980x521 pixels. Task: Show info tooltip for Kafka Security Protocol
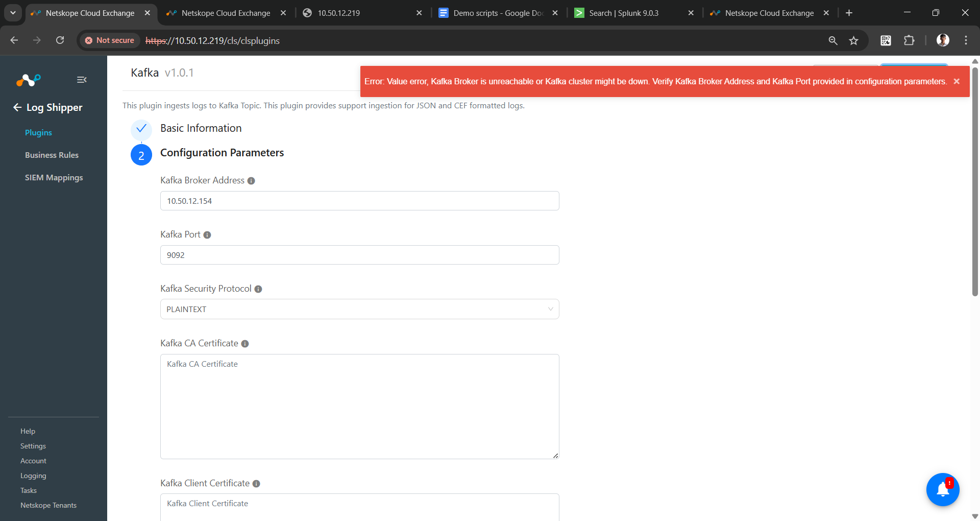(x=258, y=289)
